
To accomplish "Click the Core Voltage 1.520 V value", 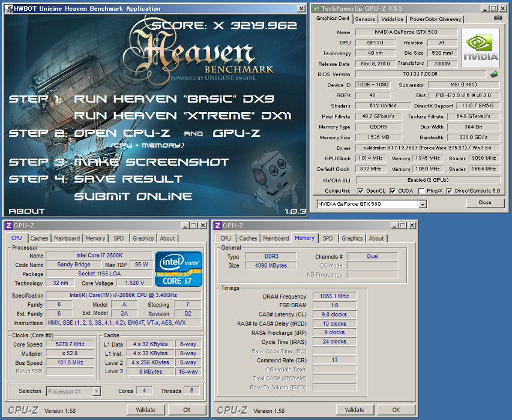I will [x=134, y=283].
